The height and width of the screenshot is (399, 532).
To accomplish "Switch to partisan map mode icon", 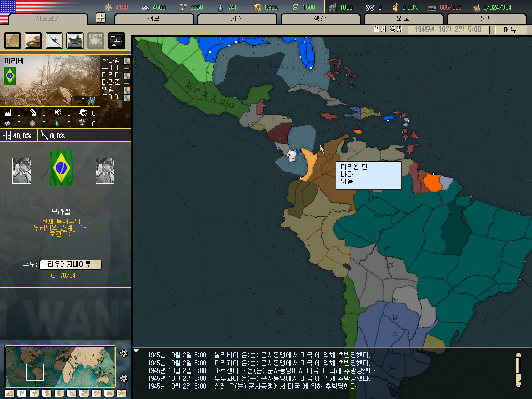I will coord(72,393).
